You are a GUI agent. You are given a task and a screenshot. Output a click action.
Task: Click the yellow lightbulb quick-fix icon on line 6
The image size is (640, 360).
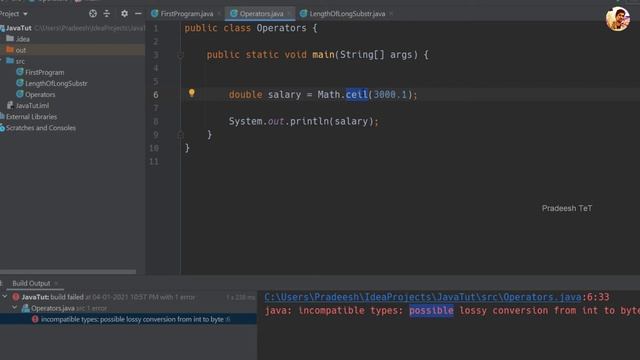point(191,93)
